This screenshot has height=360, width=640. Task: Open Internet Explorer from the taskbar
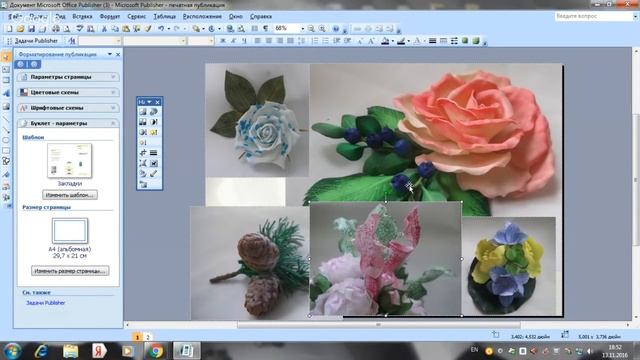coord(41,351)
